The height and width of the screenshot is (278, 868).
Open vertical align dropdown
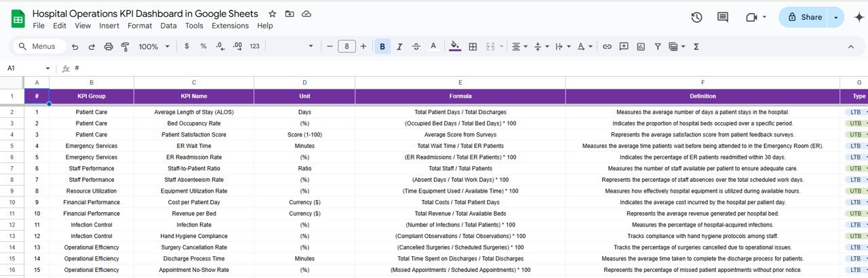(x=540, y=47)
